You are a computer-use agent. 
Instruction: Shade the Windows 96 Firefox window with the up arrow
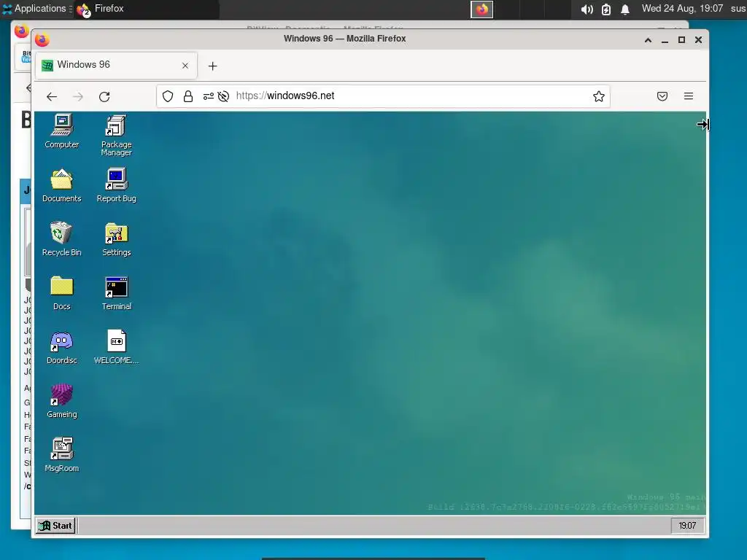tap(648, 40)
